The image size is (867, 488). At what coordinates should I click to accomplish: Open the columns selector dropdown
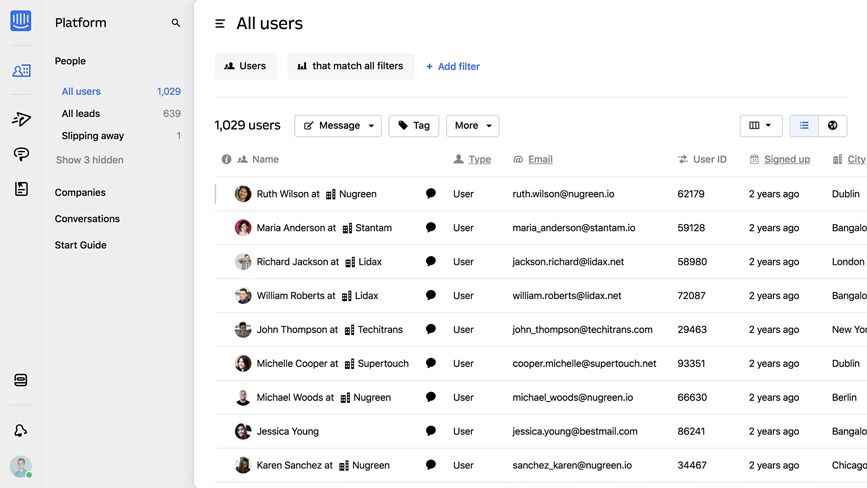point(761,126)
